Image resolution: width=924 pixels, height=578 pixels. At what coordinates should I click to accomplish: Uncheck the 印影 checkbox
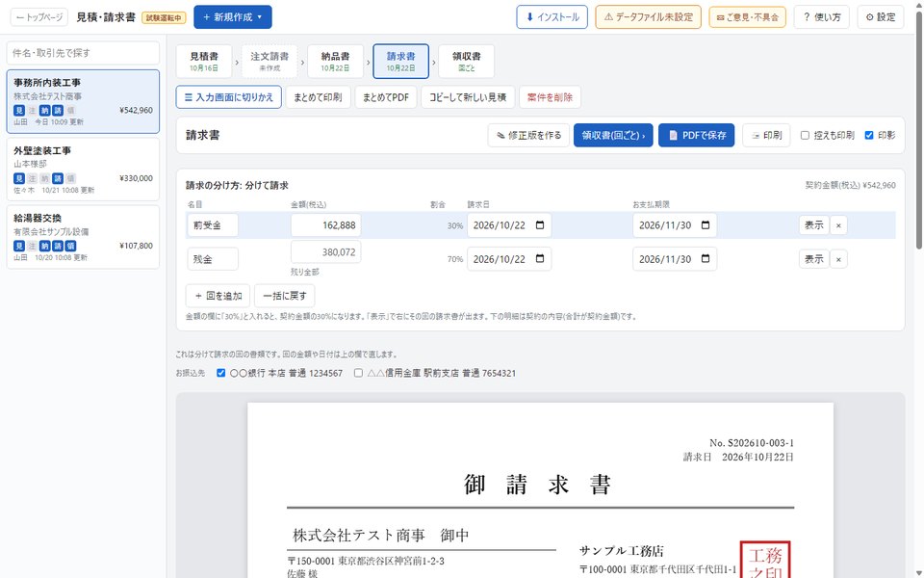tap(868, 135)
